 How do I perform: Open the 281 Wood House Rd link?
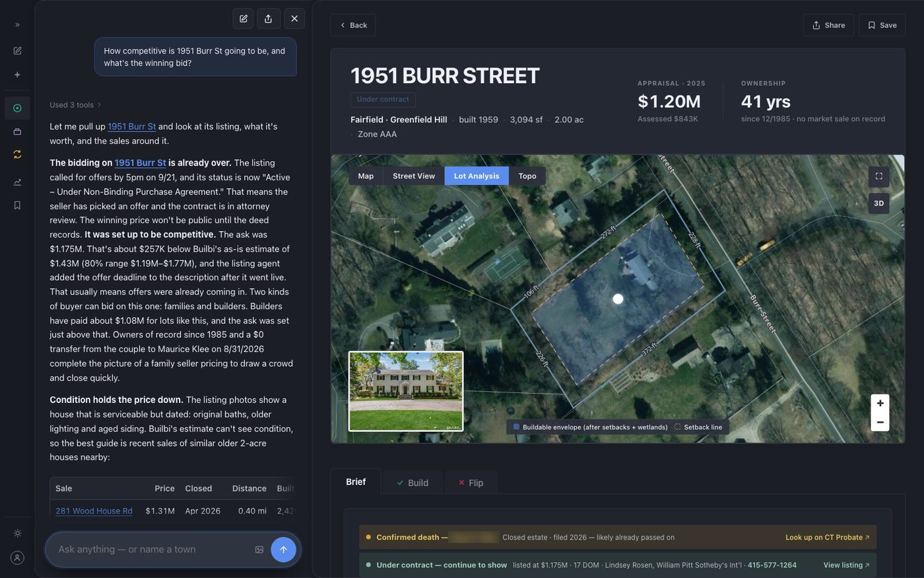click(x=94, y=511)
